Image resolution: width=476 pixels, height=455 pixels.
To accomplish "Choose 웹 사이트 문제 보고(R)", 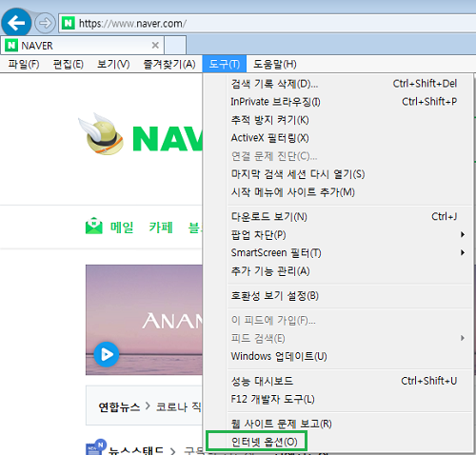I will tap(338, 424).
